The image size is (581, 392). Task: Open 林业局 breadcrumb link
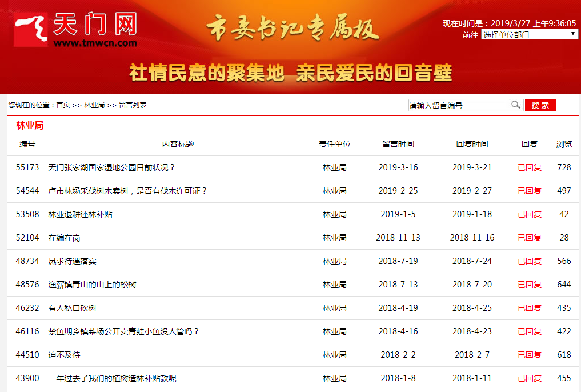94,105
